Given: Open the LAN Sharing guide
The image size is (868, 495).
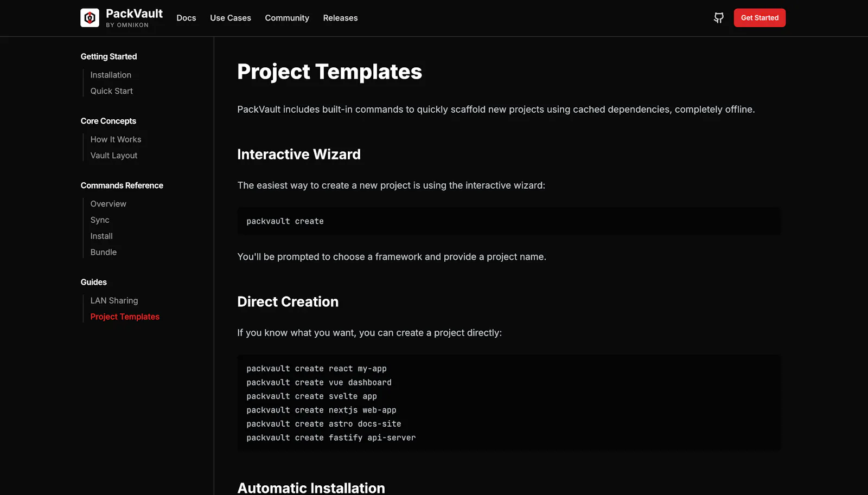Looking at the screenshot, I should (x=114, y=300).
